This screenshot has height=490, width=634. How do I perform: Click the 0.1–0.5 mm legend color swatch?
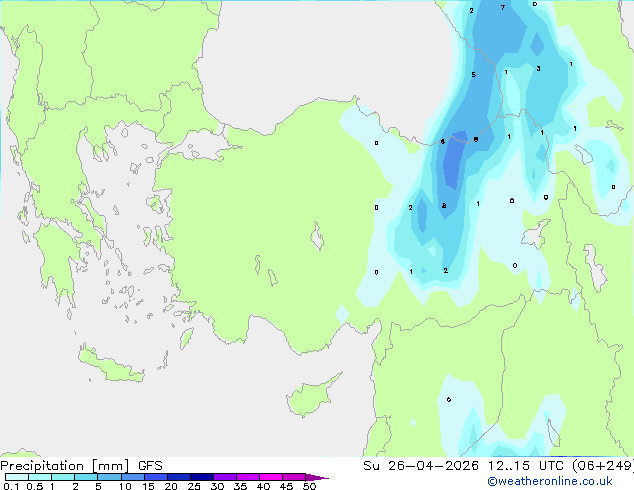pos(17,477)
